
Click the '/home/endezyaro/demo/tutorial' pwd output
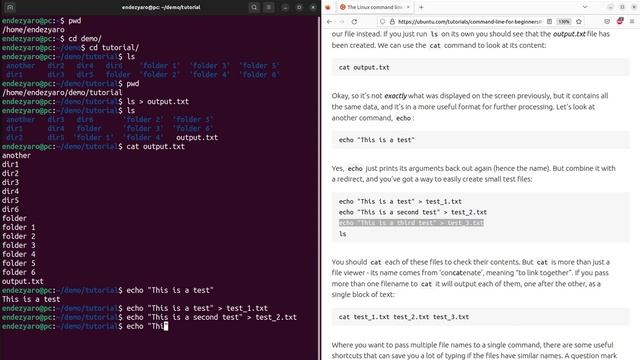62,92
